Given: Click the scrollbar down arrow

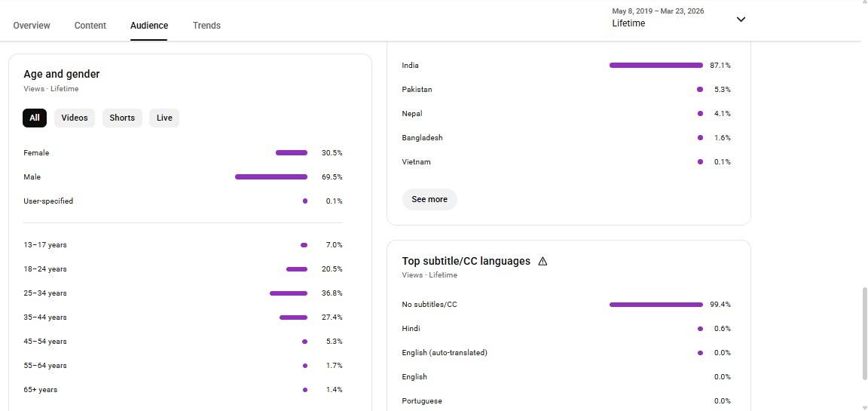Looking at the screenshot, I should coord(863,407).
